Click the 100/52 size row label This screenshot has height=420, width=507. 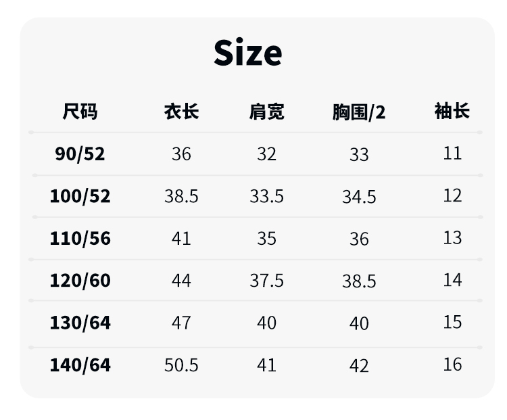(x=80, y=196)
